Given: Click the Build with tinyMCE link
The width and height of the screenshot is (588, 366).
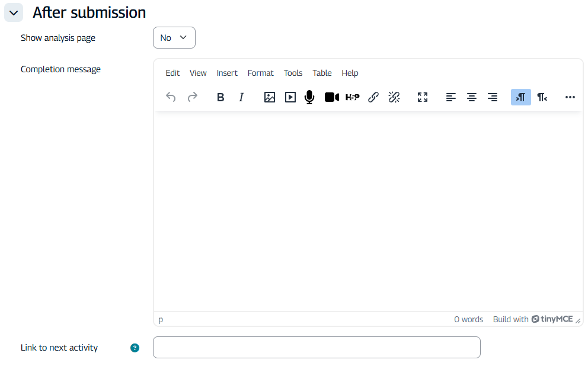Looking at the screenshot, I should tap(533, 319).
